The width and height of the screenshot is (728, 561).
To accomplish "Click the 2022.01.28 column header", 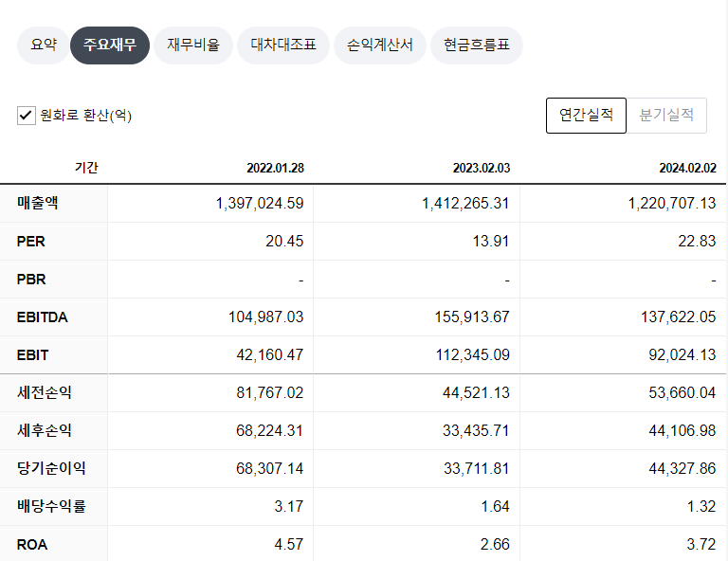I will click(275, 168).
